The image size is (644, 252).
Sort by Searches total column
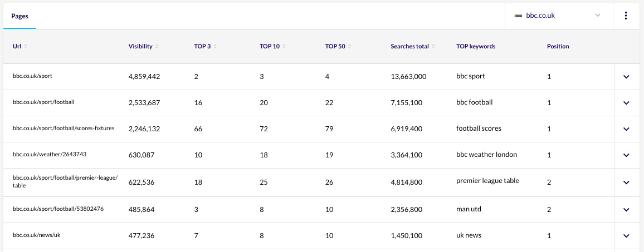coord(413,46)
